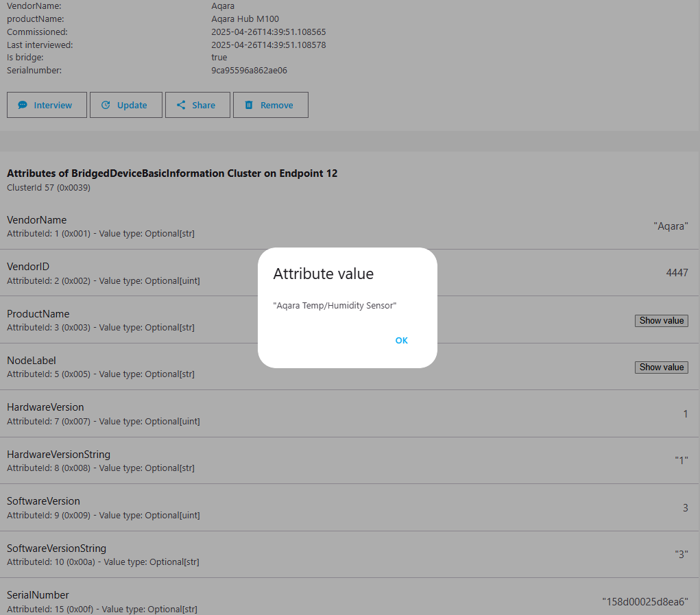Click the trash can icon on Remove
Screen dimensions: 700x615
point(249,105)
